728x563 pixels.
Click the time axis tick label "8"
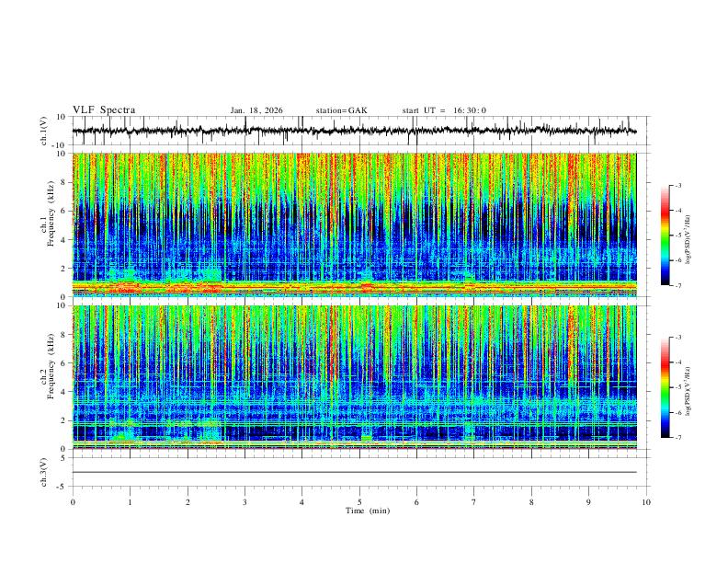click(x=531, y=502)
